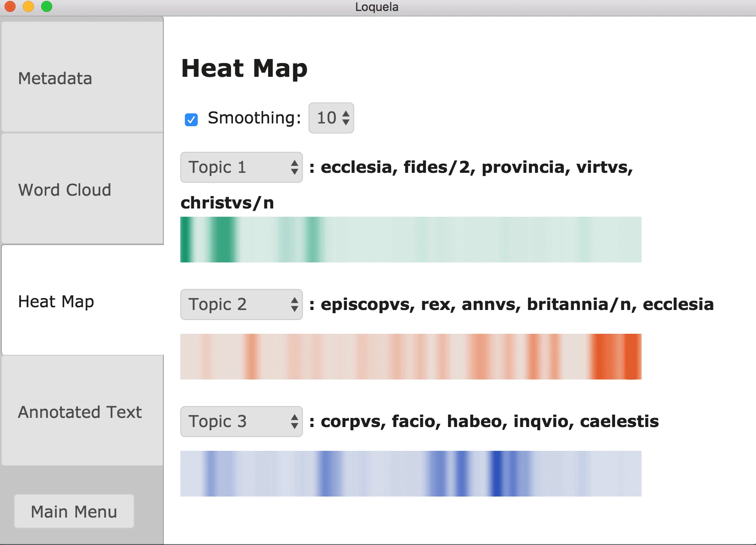756x545 pixels.
Task: Click the blue Topic 3 heat map bar
Action: click(410, 474)
